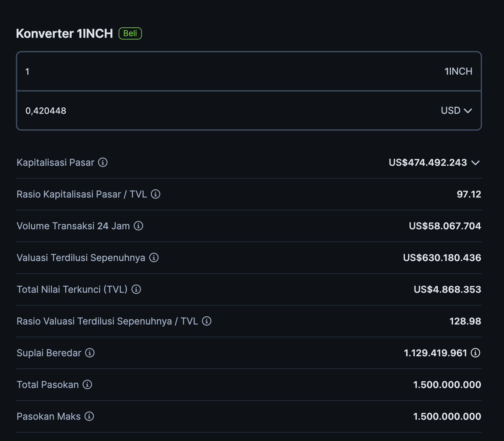The height and width of the screenshot is (441, 504).
Task: Open info icon beside 1.129.419.961 value
Action: [x=476, y=353]
